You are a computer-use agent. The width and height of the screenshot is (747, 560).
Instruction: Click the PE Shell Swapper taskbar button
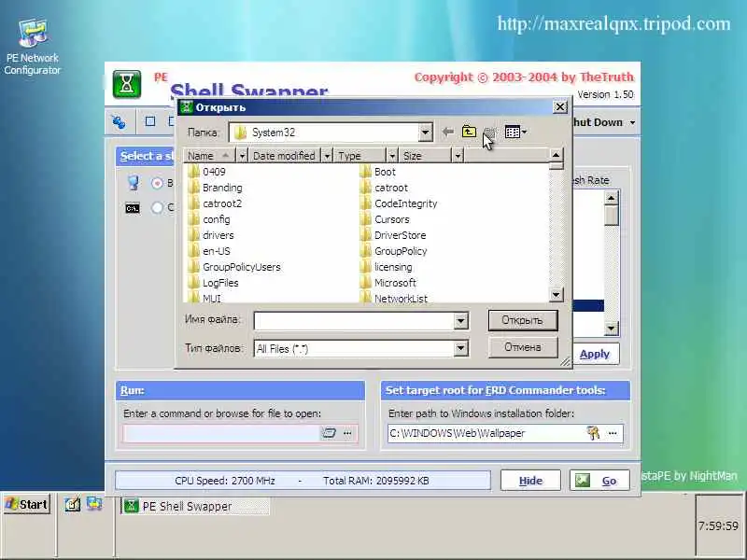(x=195, y=506)
